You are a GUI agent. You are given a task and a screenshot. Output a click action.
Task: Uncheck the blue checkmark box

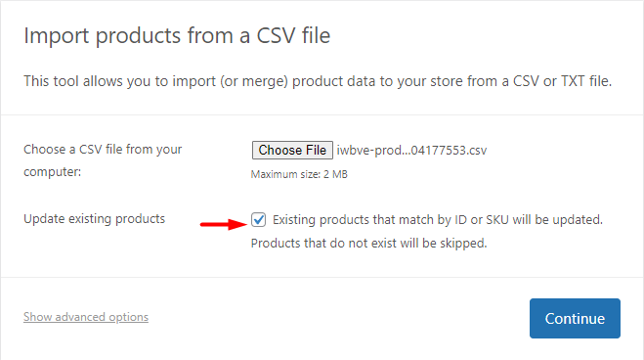(259, 220)
